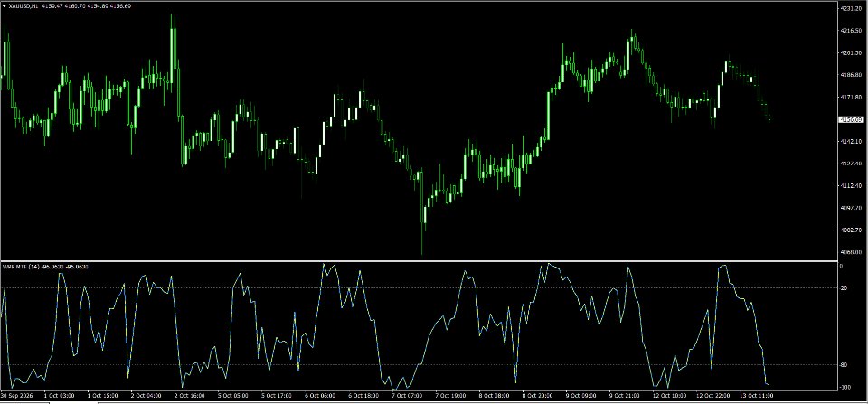Click the 4082.70 price scale label
The image size is (868, 404).
[850, 230]
